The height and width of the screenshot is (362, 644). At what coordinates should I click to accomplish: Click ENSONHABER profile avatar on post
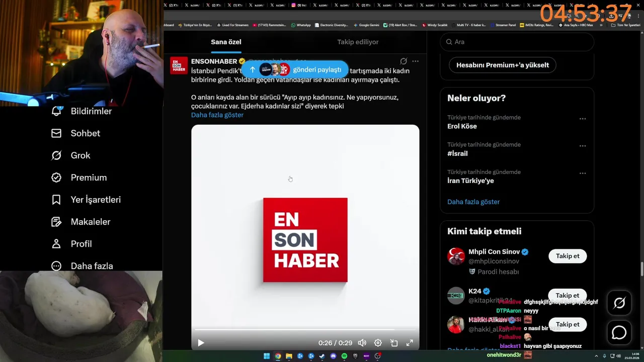coord(179,65)
